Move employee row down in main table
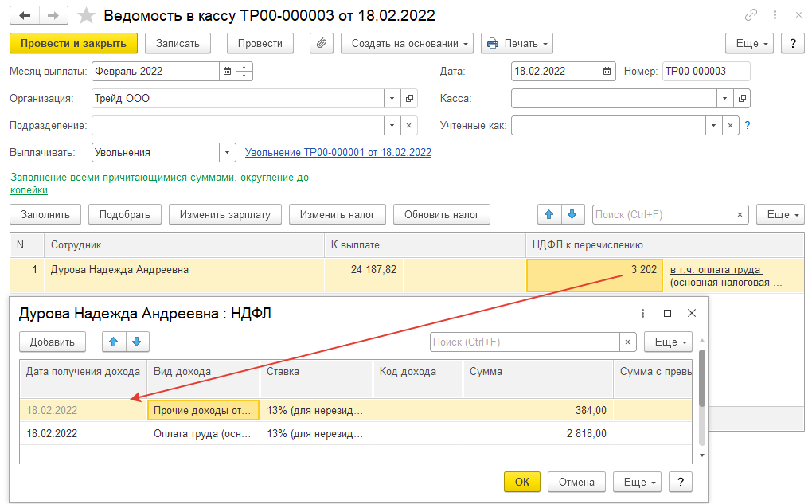 (x=572, y=214)
